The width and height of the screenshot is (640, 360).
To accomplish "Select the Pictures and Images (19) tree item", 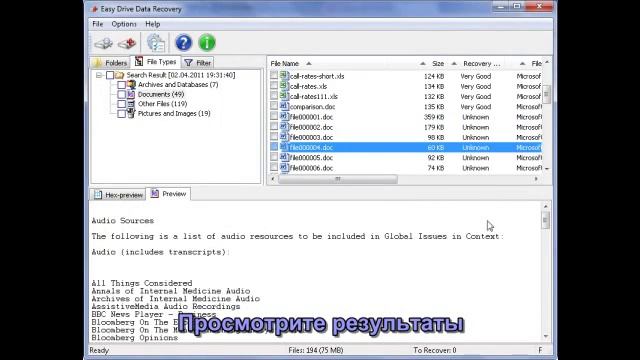I will tap(174, 113).
